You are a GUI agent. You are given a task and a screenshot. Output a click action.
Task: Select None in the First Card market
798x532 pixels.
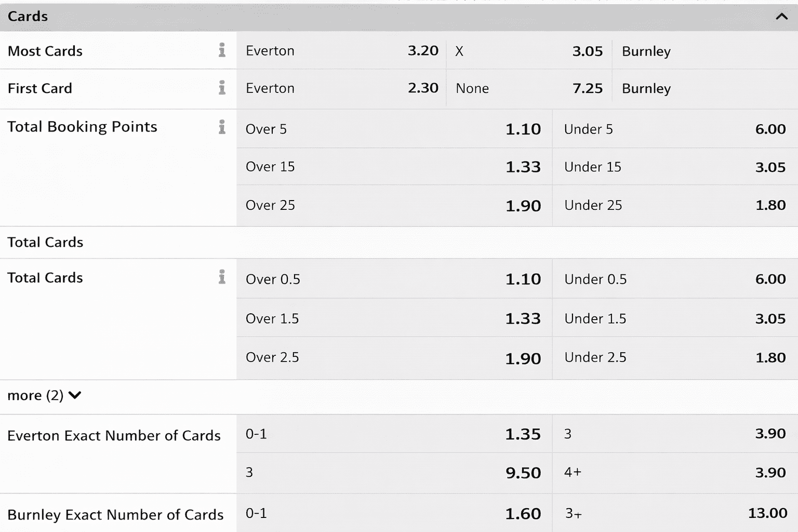528,88
